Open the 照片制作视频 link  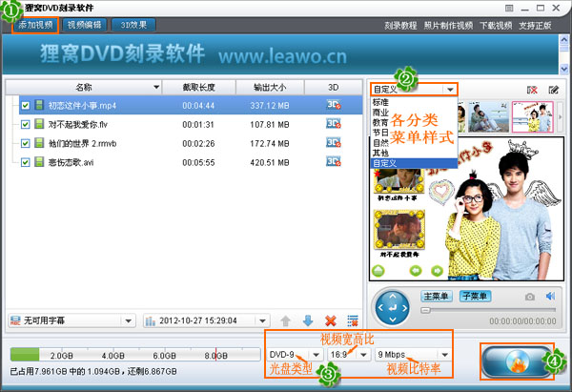click(448, 26)
